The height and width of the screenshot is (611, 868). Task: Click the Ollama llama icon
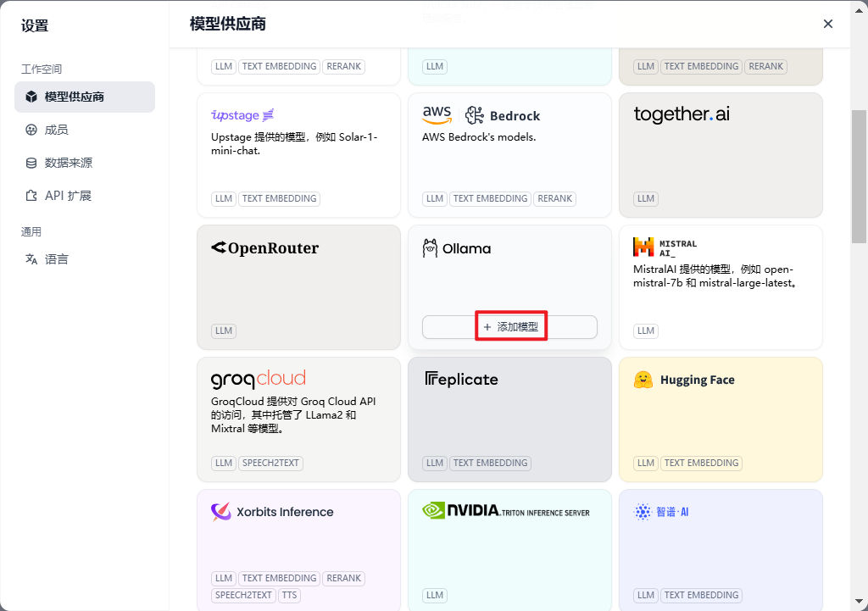[430, 248]
